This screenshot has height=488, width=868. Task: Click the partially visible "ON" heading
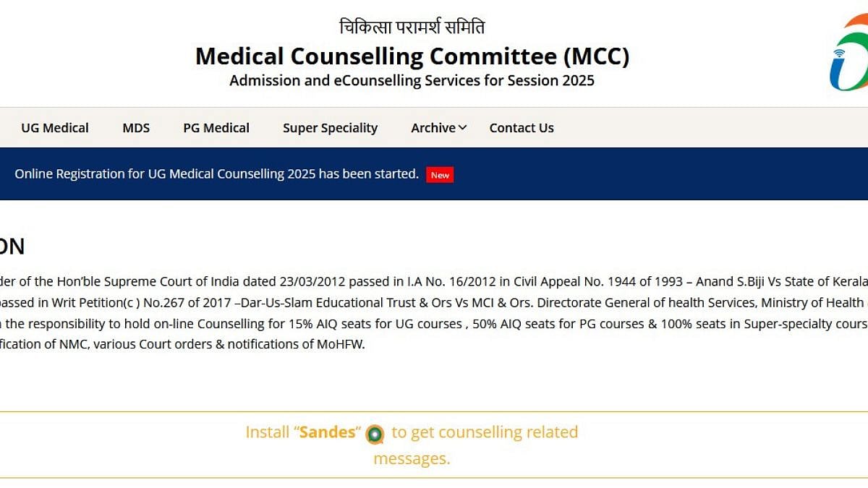pos(12,247)
